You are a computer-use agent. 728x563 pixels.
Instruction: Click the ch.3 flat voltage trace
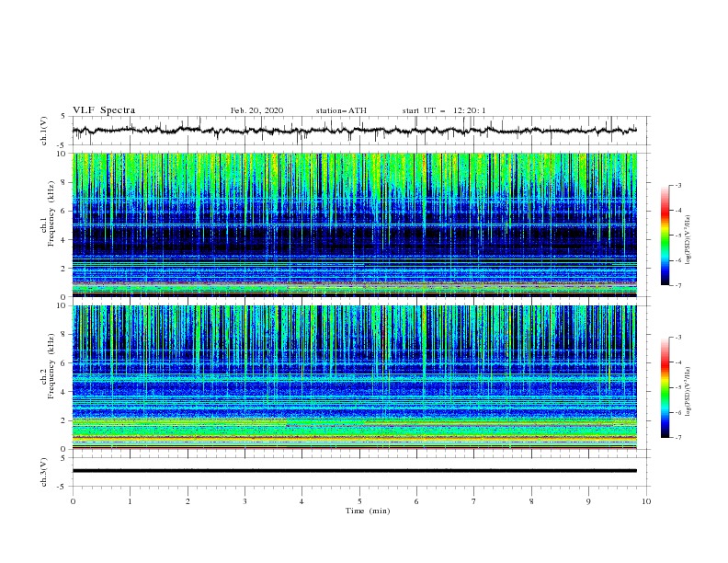click(355, 471)
